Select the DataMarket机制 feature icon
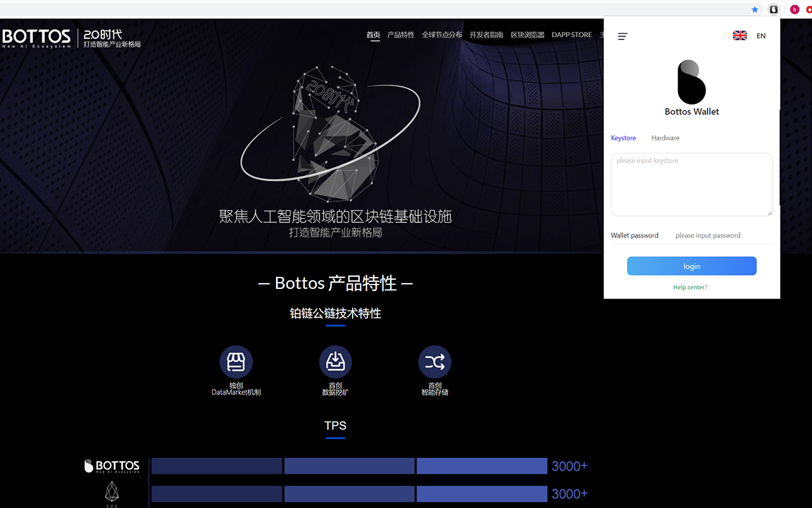The height and width of the screenshot is (508, 812). (236, 361)
